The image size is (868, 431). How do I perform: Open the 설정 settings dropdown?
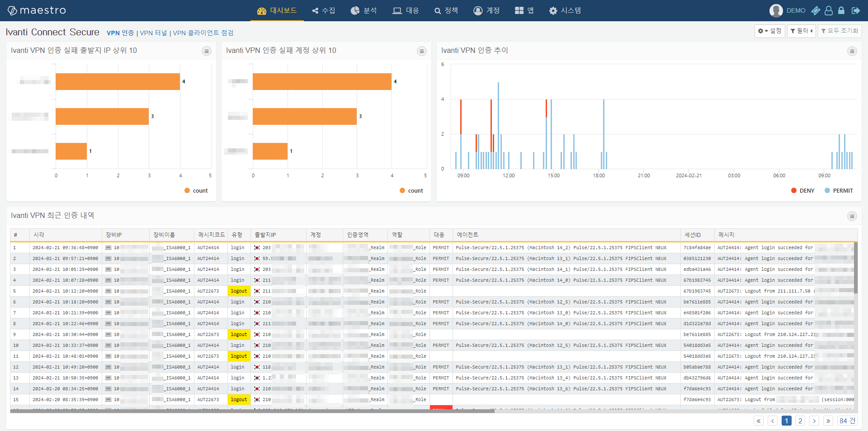[x=769, y=31]
